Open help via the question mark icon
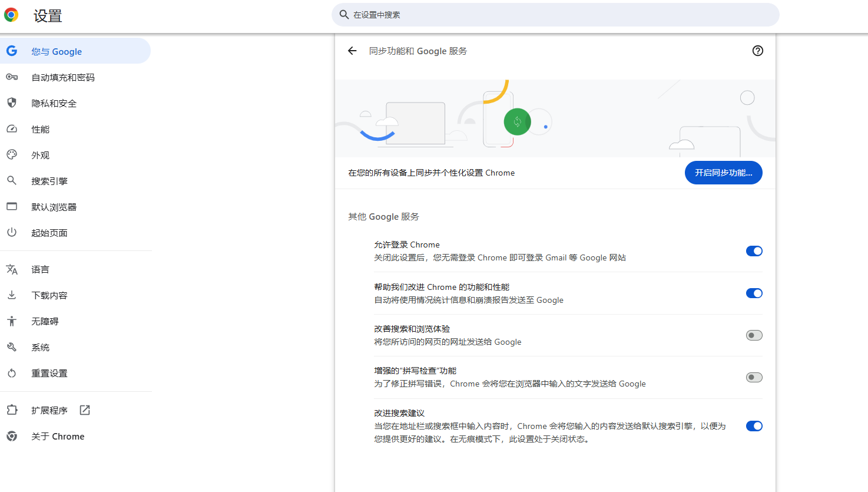This screenshot has height=492, width=868. click(758, 51)
